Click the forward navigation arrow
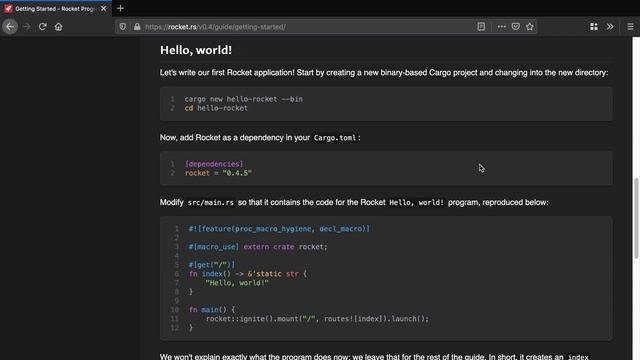The height and width of the screenshot is (360, 640). coord(27,27)
